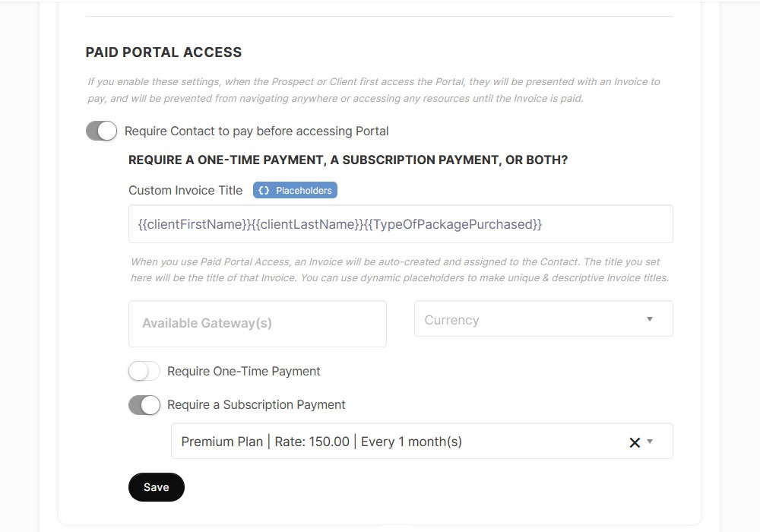This screenshot has width=760, height=532.
Task: Click the curly braces icon on Placeholders
Action: [264, 191]
